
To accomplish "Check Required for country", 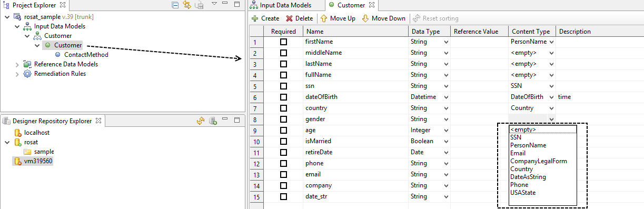I will click(283, 107).
